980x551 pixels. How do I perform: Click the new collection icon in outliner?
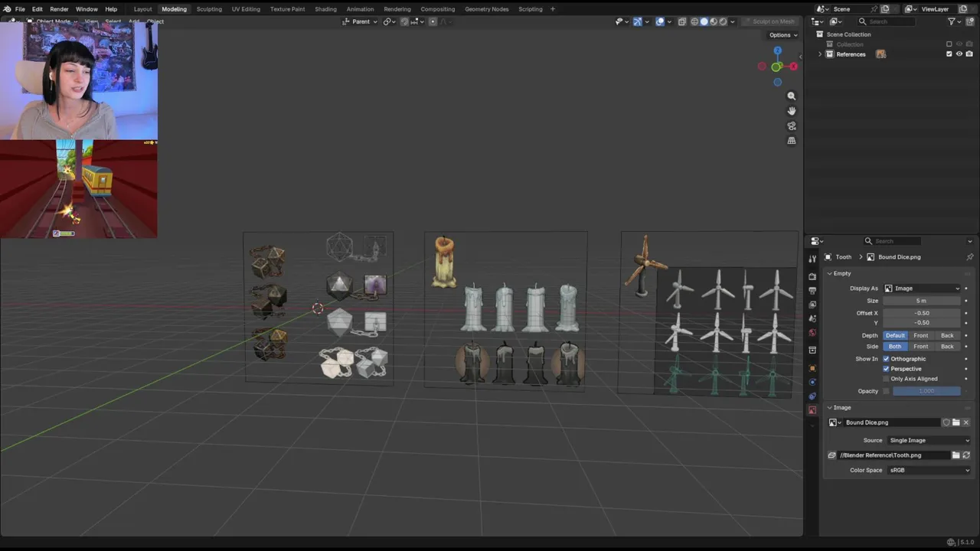click(x=970, y=21)
